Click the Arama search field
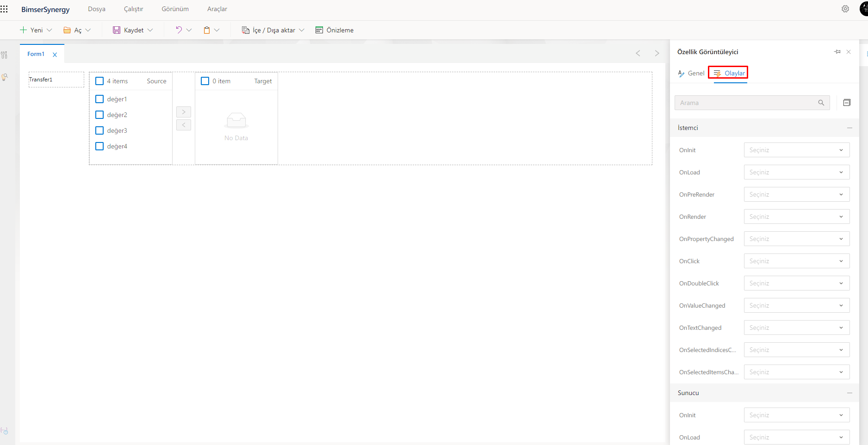 pyautogui.click(x=746, y=103)
